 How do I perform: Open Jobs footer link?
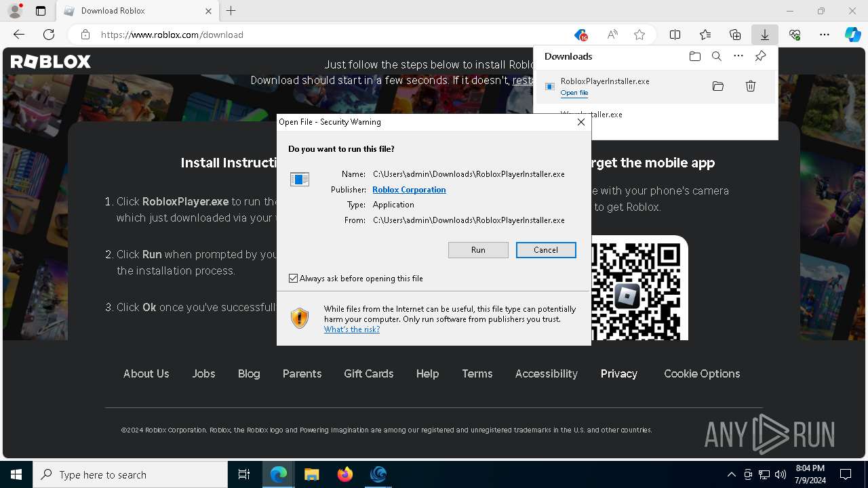click(203, 373)
